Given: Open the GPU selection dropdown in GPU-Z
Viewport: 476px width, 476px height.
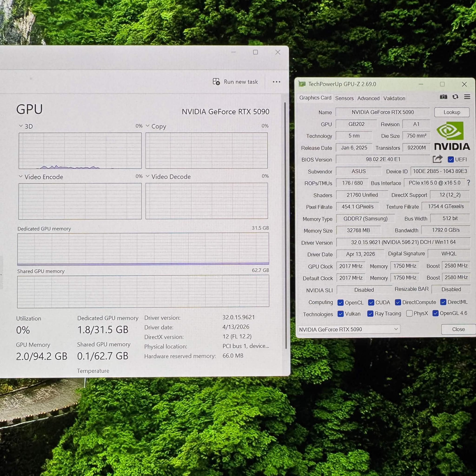Looking at the screenshot, I should click(349, 329).
